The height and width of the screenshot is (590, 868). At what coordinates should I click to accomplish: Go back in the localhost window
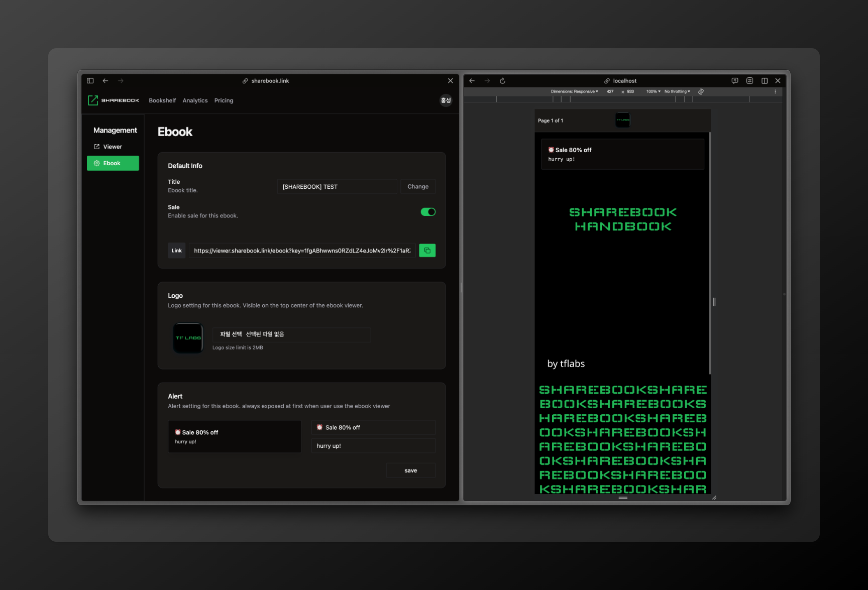(472, 81)
